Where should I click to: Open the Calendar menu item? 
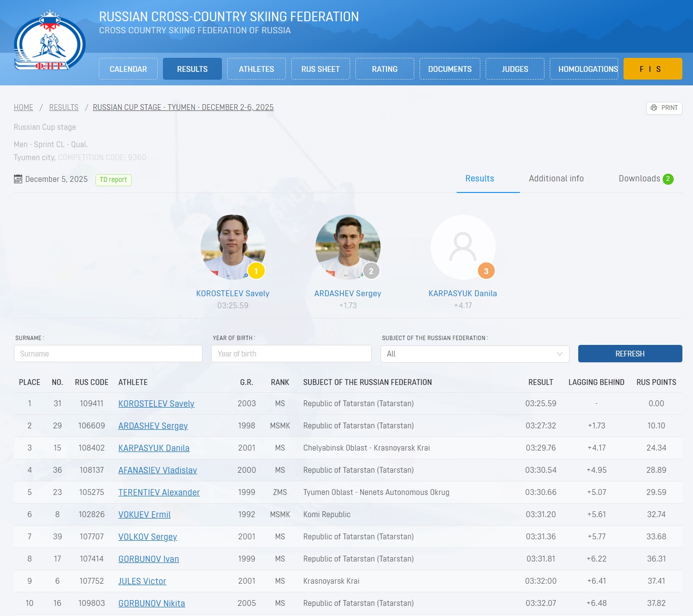coord(128,69)
